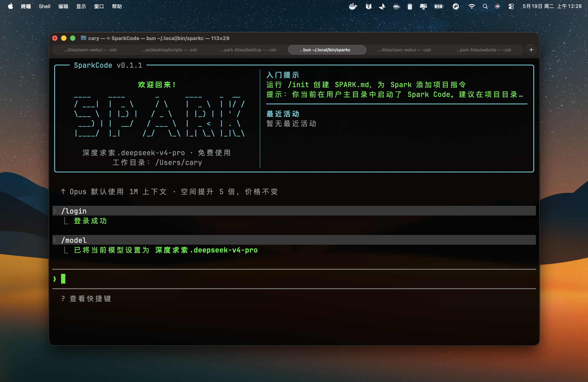Screen dimensions: 588x382
Task: Add a new terminal tab with plus button
Action: click(x=531, y=50)
